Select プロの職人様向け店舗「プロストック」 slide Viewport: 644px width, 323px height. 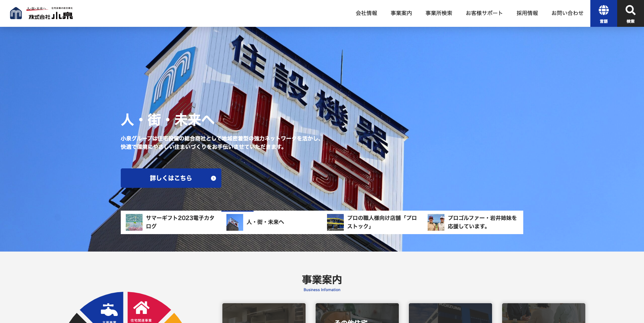pyautogui.click(x=372, y=222)
